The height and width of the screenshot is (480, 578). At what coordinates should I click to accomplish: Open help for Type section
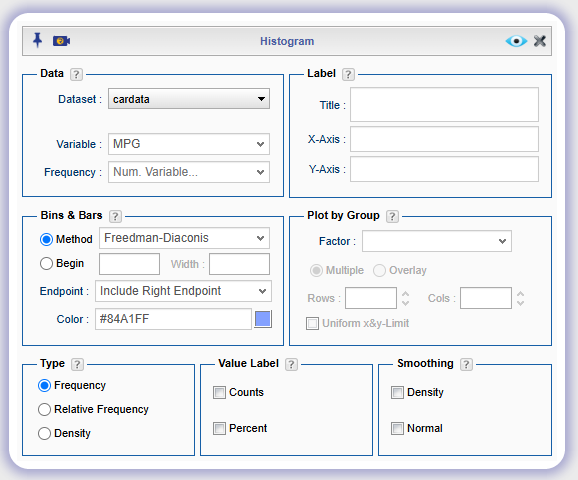pos(77,364)
